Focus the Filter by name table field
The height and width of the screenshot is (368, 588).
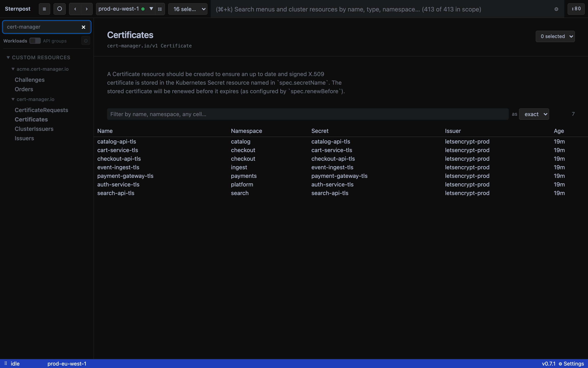click(308, 114)
